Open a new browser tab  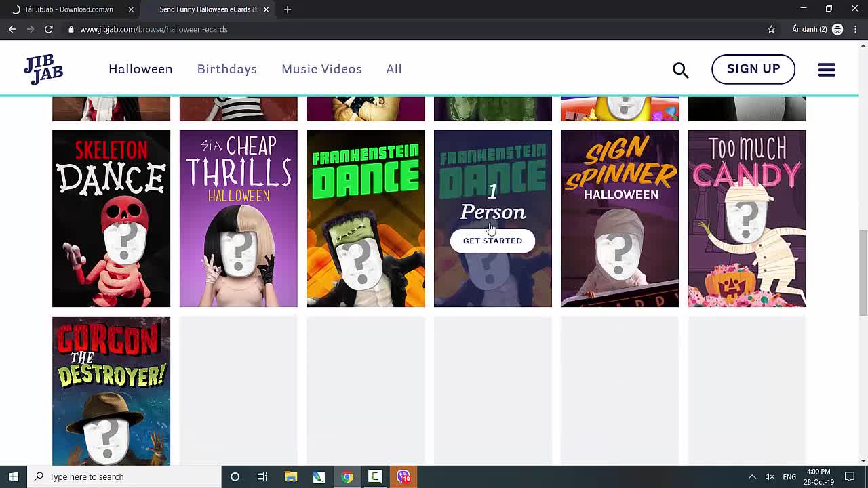(288, 9)
